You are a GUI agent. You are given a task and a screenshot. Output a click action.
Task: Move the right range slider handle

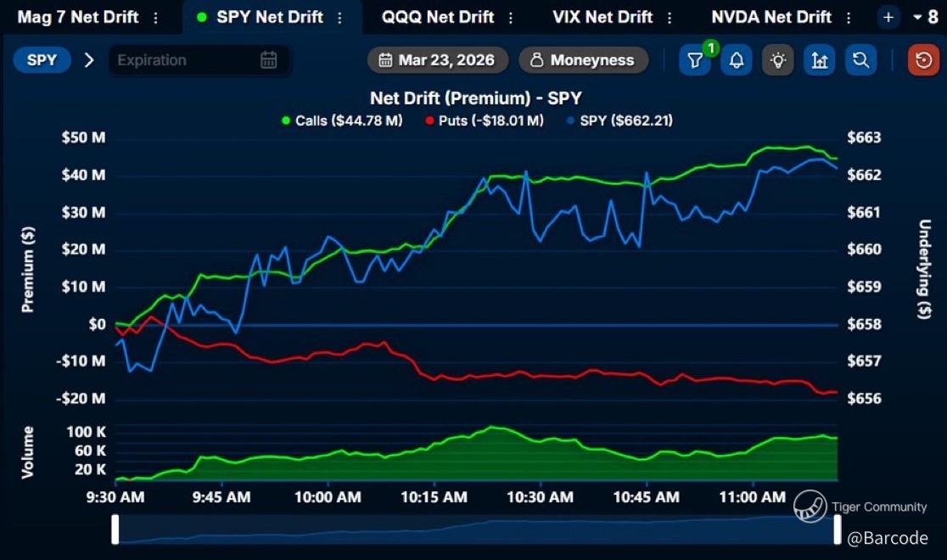pyautogui.click(x=838, y=529)
